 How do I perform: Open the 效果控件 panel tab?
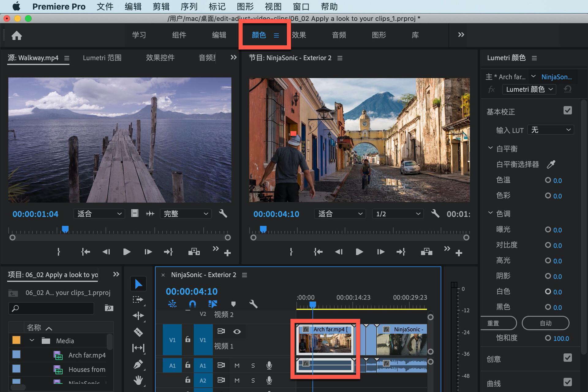pyautogui.click(x=160, y=58)
